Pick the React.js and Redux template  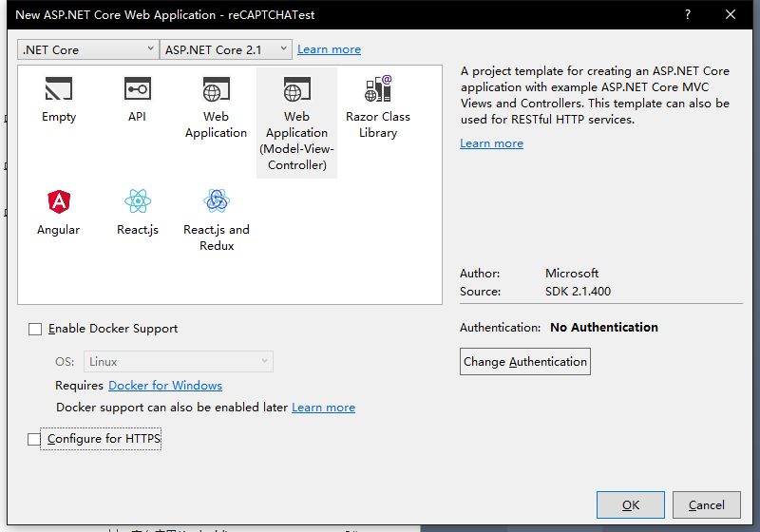[217, 201]
